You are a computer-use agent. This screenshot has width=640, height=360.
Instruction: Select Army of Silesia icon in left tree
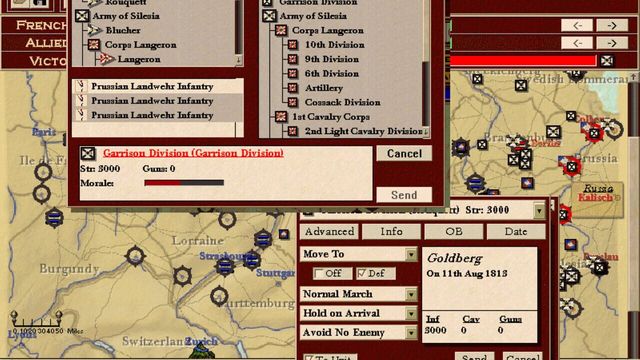click(x=82, y=16)
